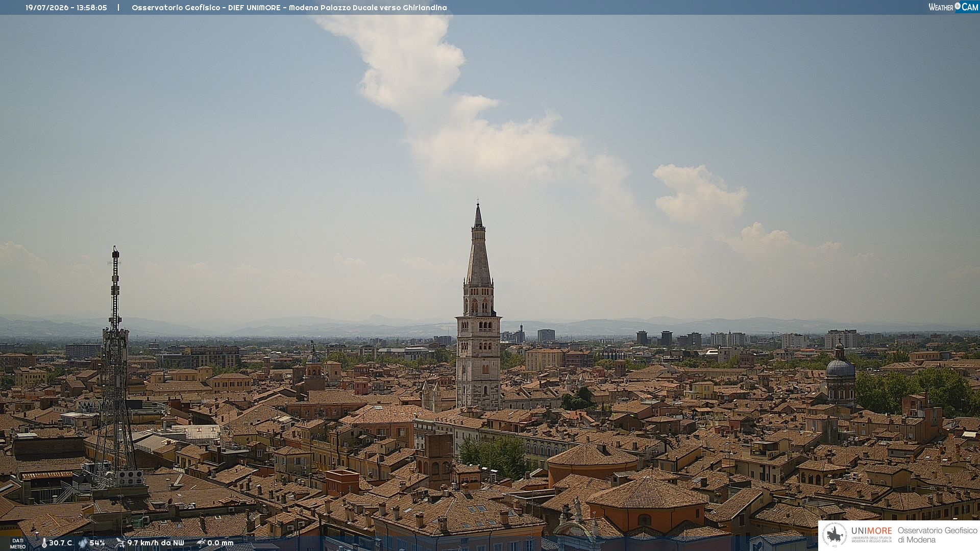Click the UNIMORE wordmark in the logo
The width and height of the screenshot is (980, 551).
click(x=872, y=531)
